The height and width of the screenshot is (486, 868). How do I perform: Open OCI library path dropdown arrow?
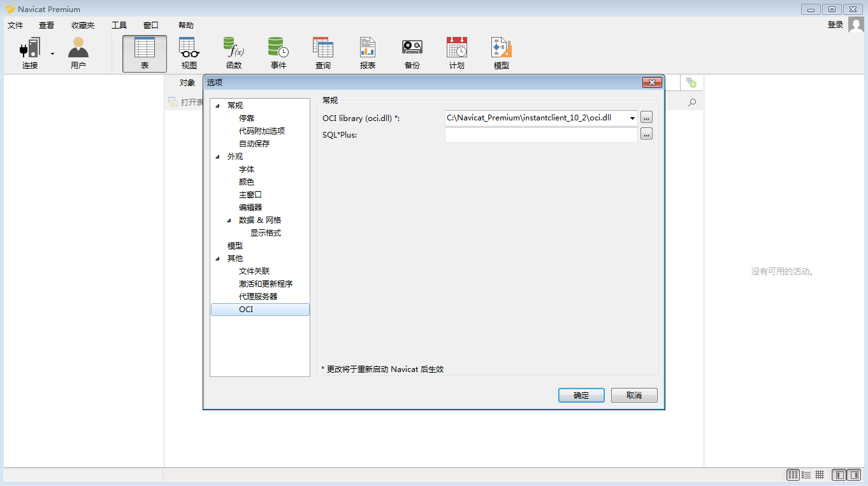632,118
